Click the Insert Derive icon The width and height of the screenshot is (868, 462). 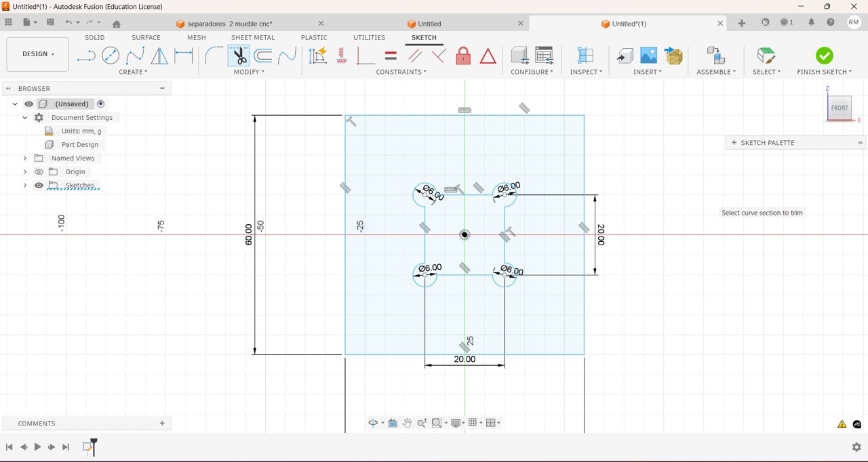pos(625,56)
